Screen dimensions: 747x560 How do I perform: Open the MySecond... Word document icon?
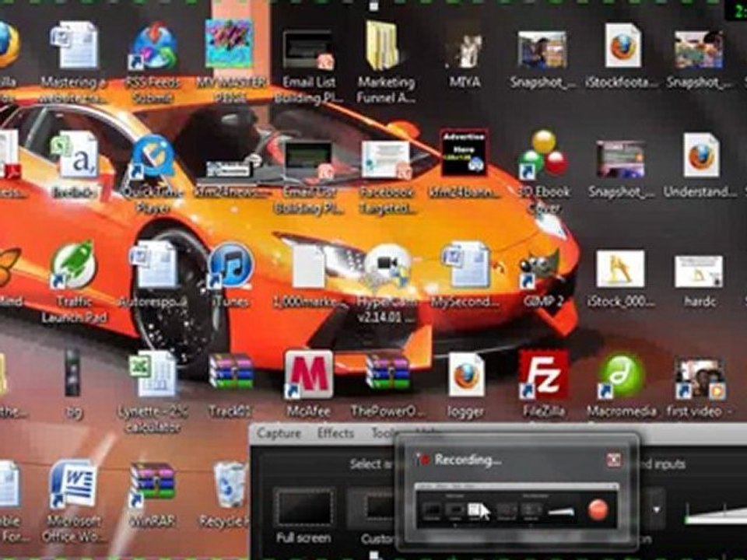point(466,264)
